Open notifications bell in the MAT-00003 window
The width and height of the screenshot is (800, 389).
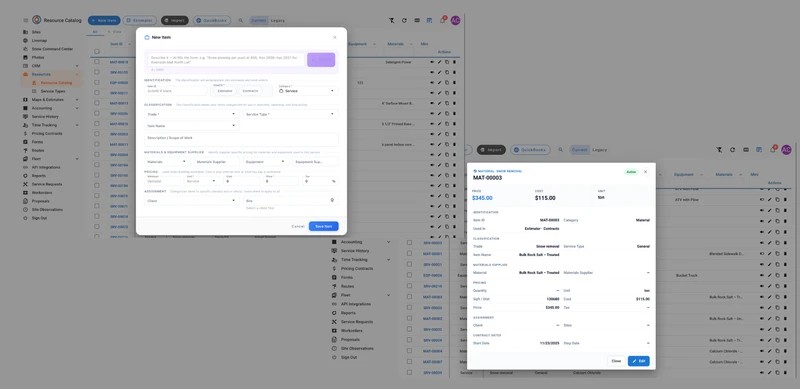click(x=772, y=150)
